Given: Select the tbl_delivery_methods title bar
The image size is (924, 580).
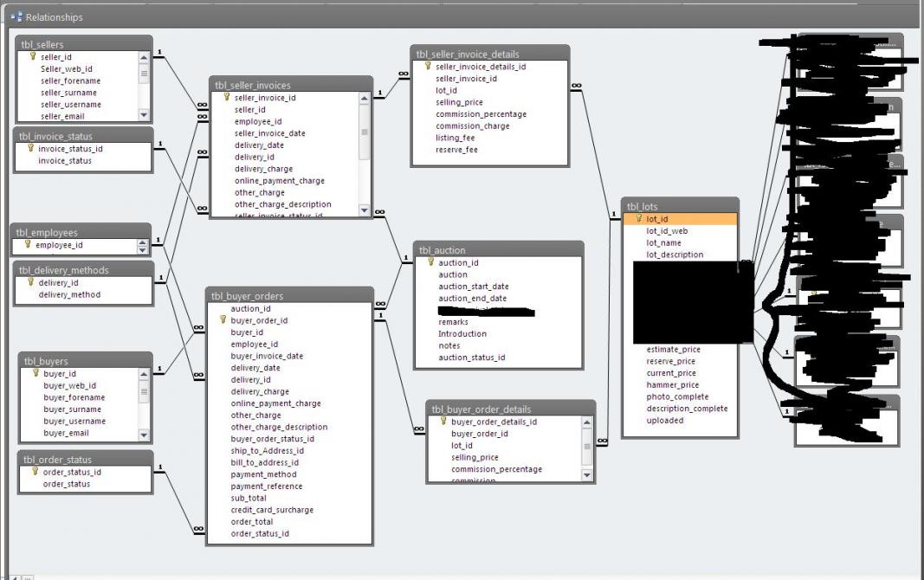Looking at the screenshot, I should tap(83, 270).
